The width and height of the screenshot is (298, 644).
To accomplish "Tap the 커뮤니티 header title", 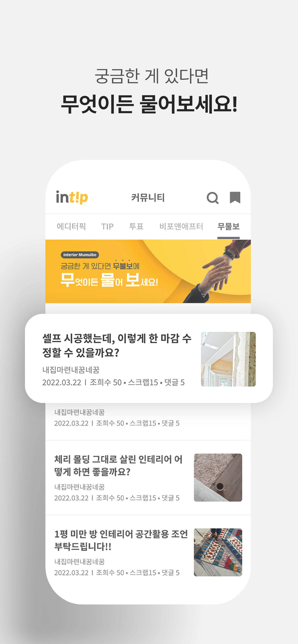I will 148,197.
